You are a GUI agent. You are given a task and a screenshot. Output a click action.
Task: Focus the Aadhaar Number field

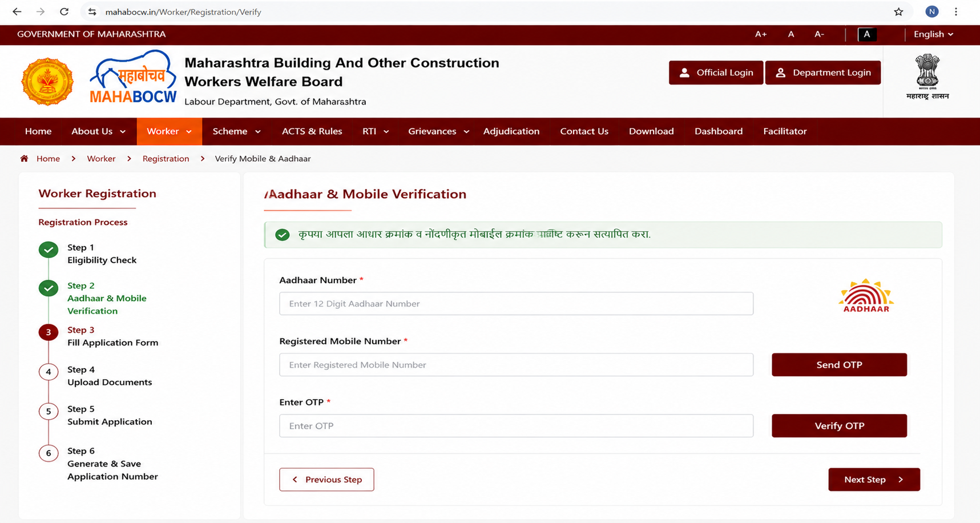tap(516, 304)
